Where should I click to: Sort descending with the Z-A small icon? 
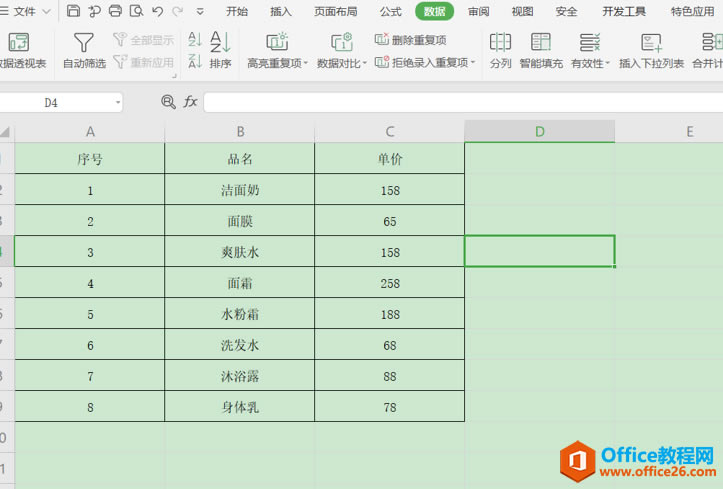pyautogui.click(x=195, y=61)
